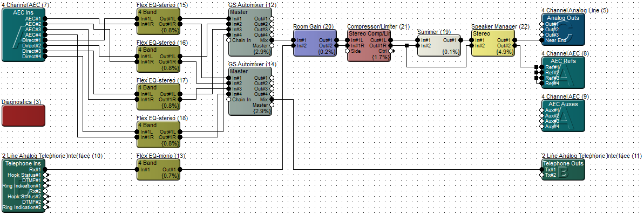
Task: Click the Room Gain block
Action: 315,42
